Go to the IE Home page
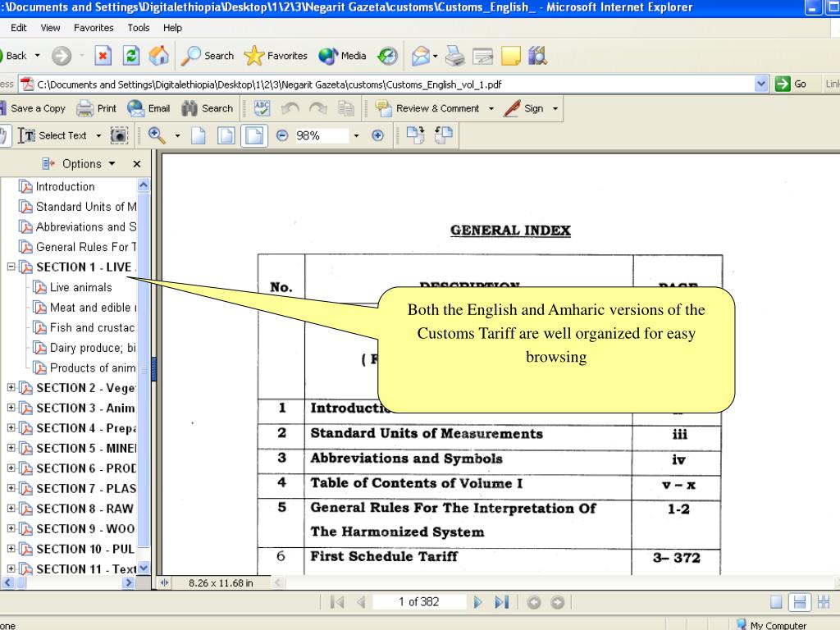 pos(158,55)
